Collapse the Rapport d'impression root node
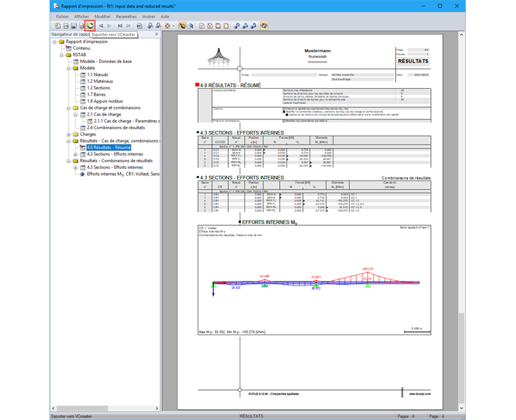The image size is (516, 420). coord(54,42)
